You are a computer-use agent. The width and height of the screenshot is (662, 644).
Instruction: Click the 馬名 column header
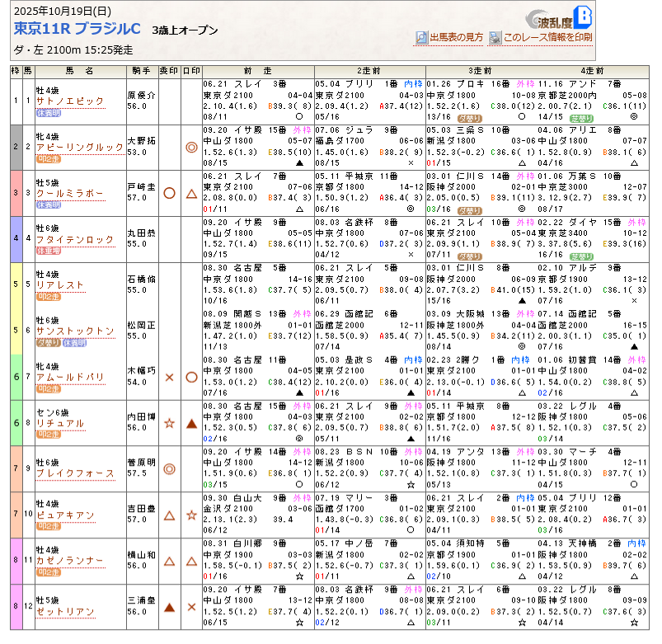click(79, 71)
